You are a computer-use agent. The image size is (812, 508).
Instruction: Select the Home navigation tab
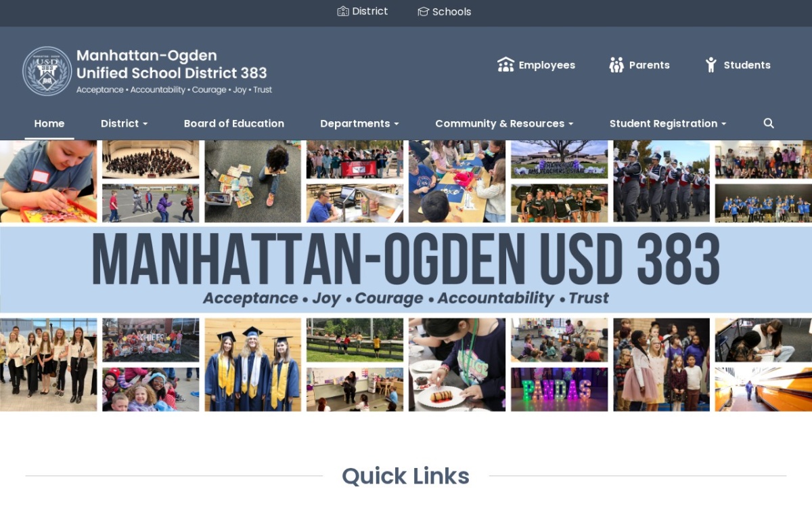[x=49, y=123]
